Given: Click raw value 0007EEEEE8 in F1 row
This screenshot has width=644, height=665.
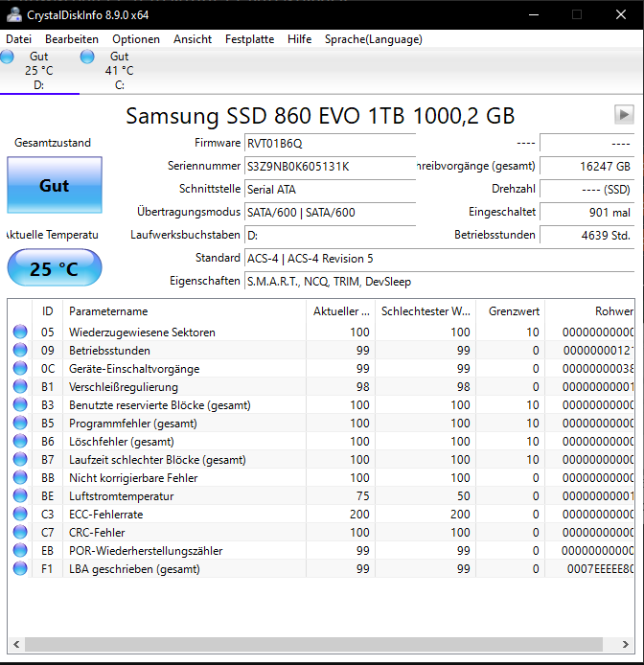Looking at the screenshot, I should 600,569.
